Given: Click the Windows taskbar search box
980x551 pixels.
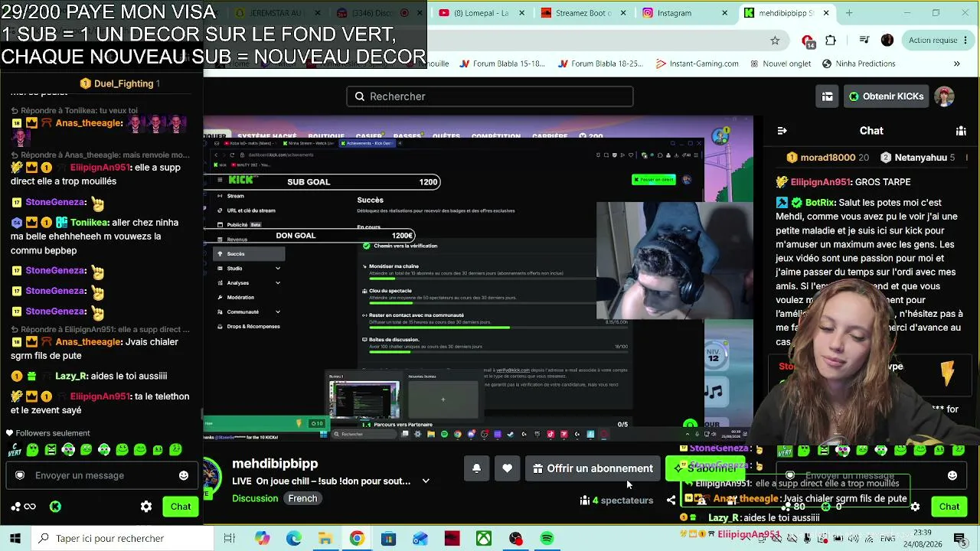Looking at the screenshot, I should coord(122,539).
